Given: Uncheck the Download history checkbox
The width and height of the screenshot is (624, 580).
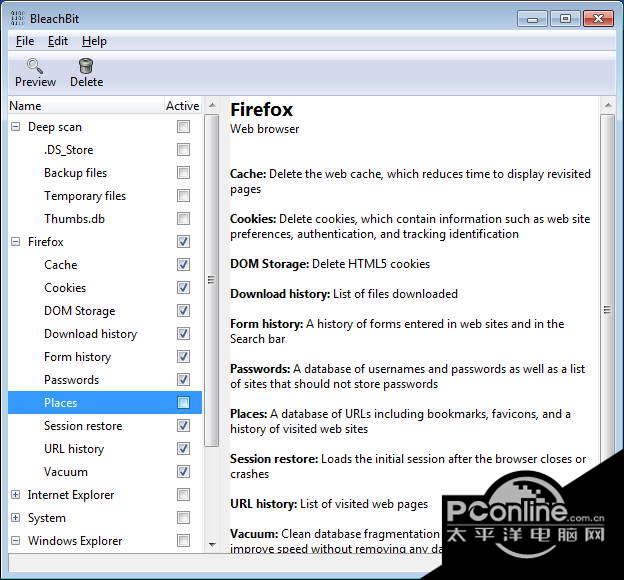Looking at the screenshot, I should 183,334.
